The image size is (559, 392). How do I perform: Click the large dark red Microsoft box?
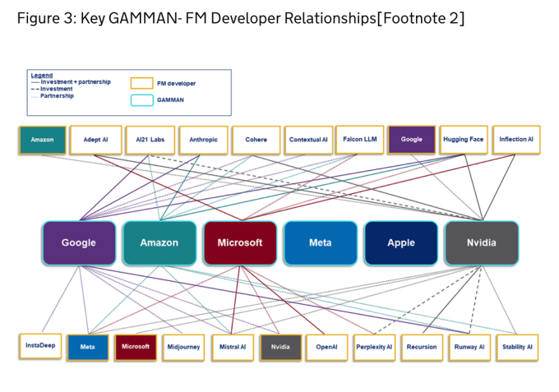[x=240, y=242]
